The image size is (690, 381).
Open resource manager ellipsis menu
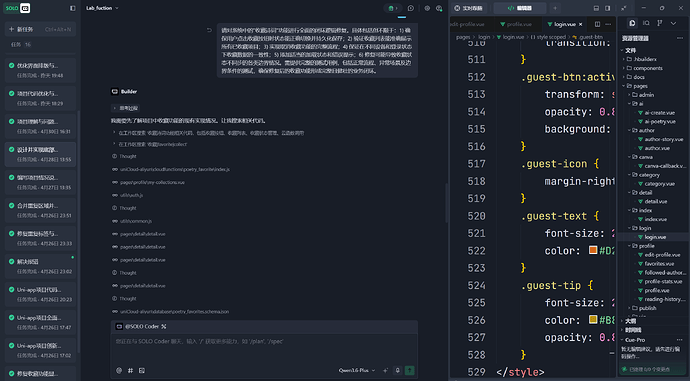click(680, 39)
